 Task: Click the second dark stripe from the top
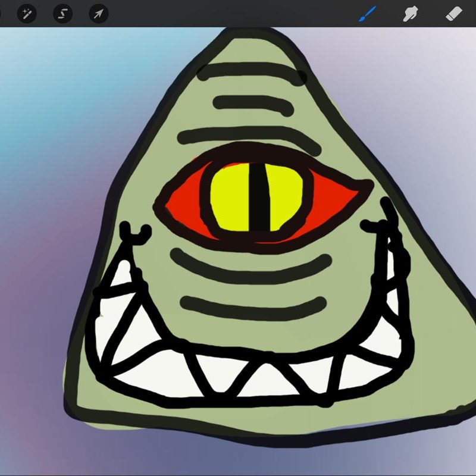(253, 104)
